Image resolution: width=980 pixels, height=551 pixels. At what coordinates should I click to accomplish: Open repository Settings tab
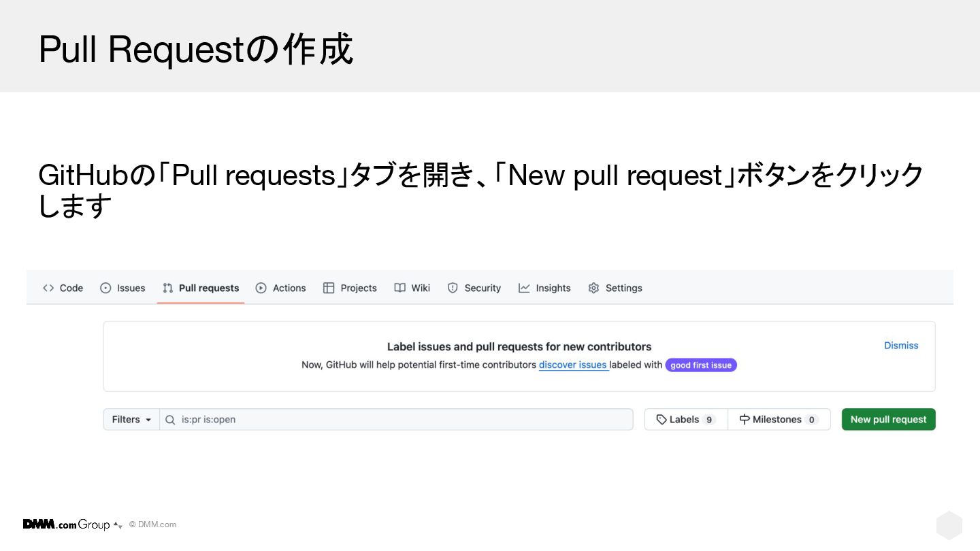pyautogui.click(x=615, y=288)
